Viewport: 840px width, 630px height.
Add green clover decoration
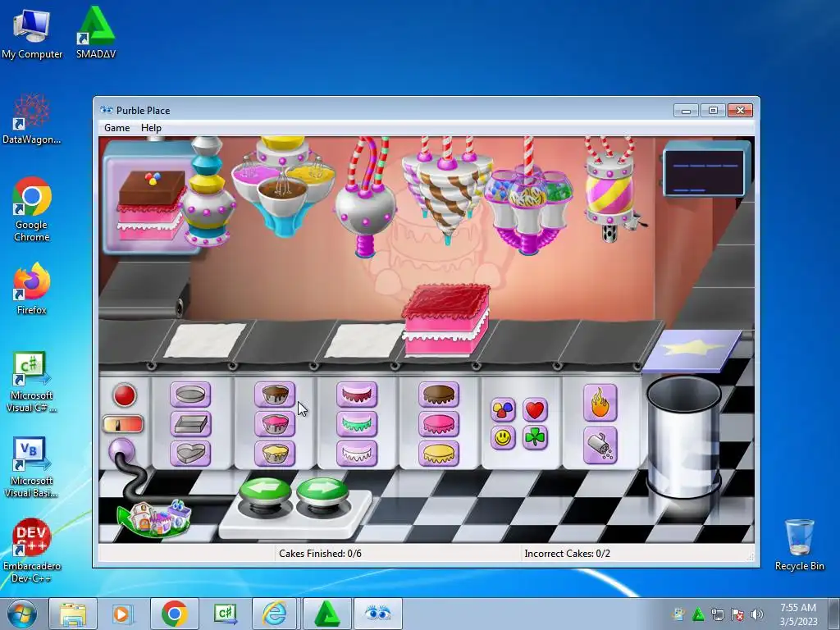535,438
